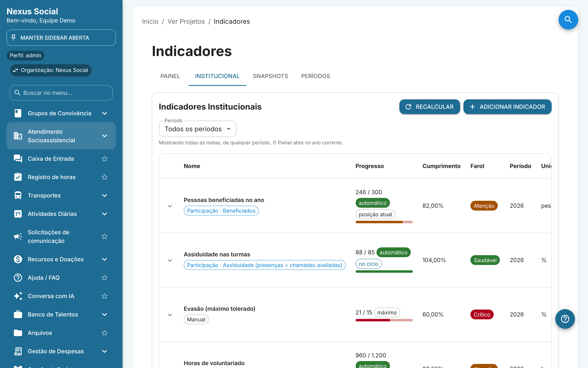Click the Recalcular button

(429, 107)
